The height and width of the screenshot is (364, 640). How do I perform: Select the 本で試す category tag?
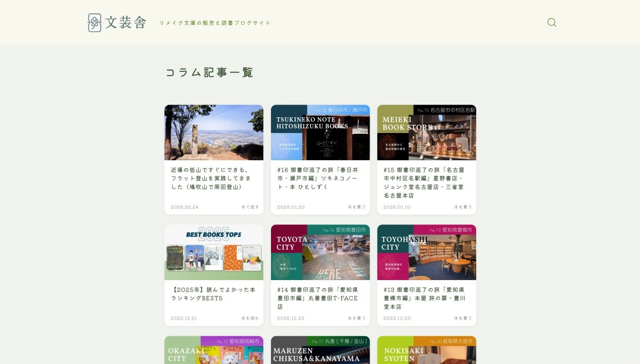point(250,207)
